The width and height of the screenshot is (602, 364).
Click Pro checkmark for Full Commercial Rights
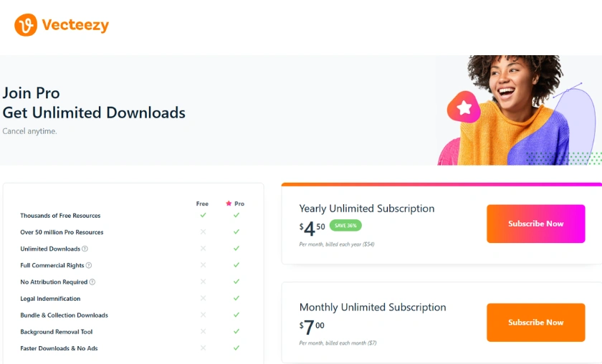236,265
